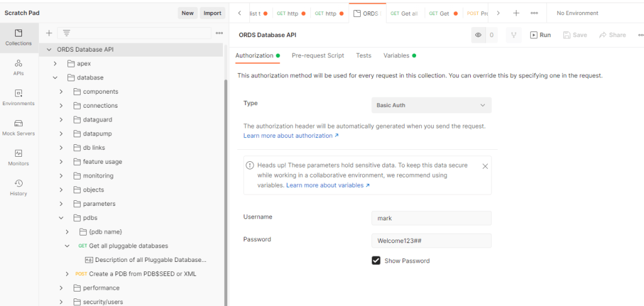
Task: Switch to the Pre-request Script tab
Action: (x=318, y=55)
